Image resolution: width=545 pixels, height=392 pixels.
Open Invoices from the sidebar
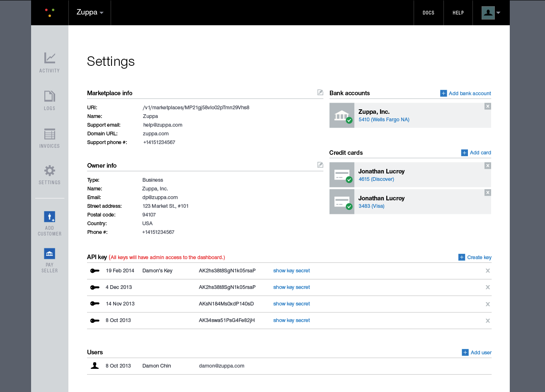(x=50, y=138)
